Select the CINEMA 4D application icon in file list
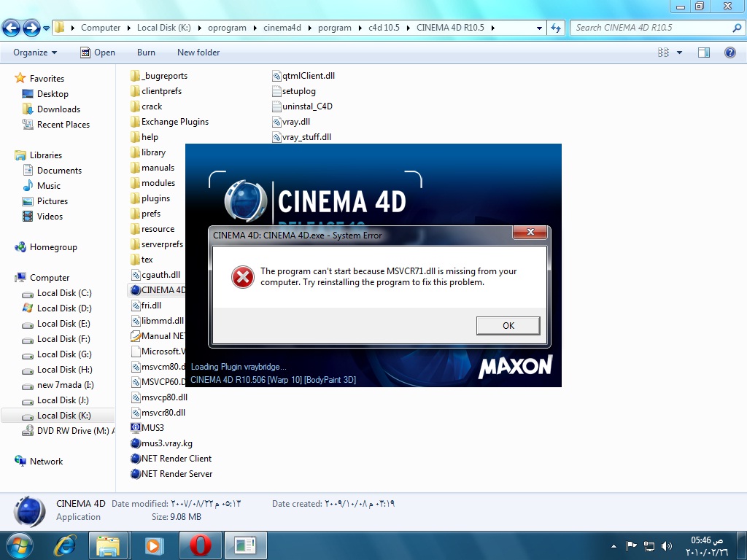This screenshot has height=560, width=747. pyautogui.click(x=135, y=290)
